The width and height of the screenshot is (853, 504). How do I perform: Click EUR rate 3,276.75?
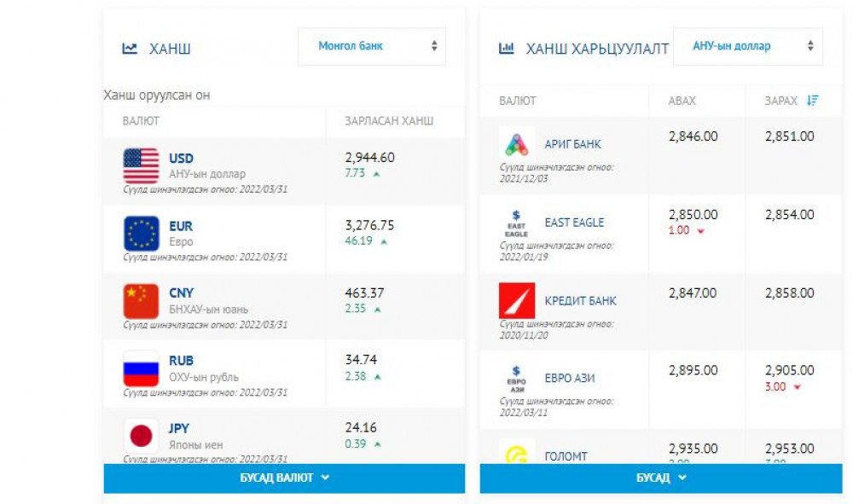point(369,225)
